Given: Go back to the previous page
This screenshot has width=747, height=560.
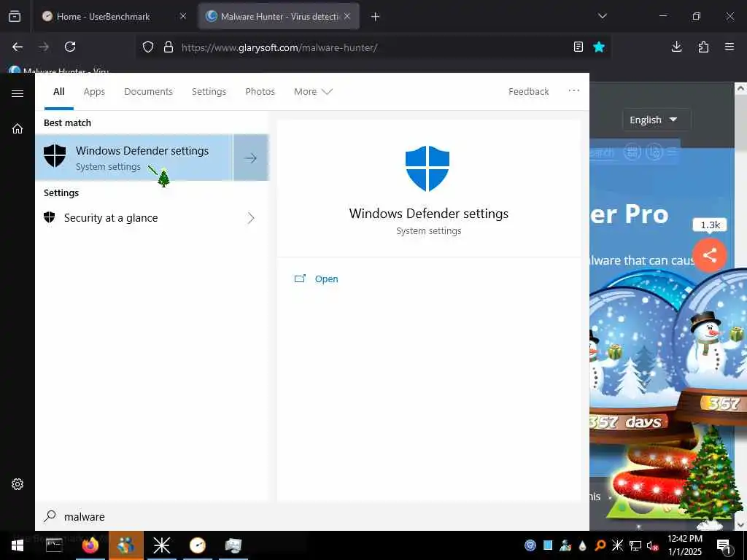Looking at the screenshot, I should tap(18, 47).
